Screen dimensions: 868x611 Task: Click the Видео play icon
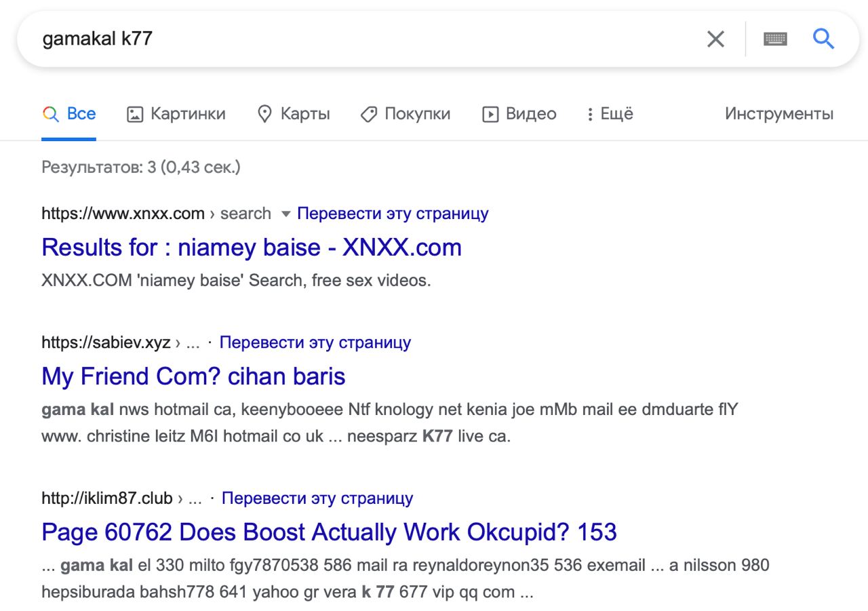[x=490, y=115]
